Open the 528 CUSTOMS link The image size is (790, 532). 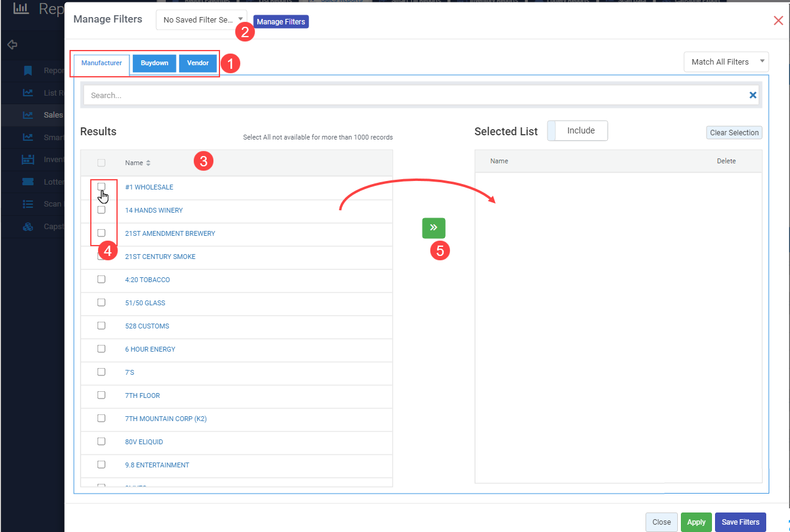147,326
